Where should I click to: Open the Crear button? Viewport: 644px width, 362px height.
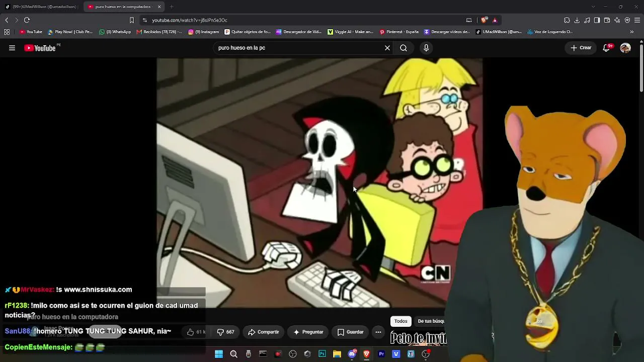pos(581,48)
